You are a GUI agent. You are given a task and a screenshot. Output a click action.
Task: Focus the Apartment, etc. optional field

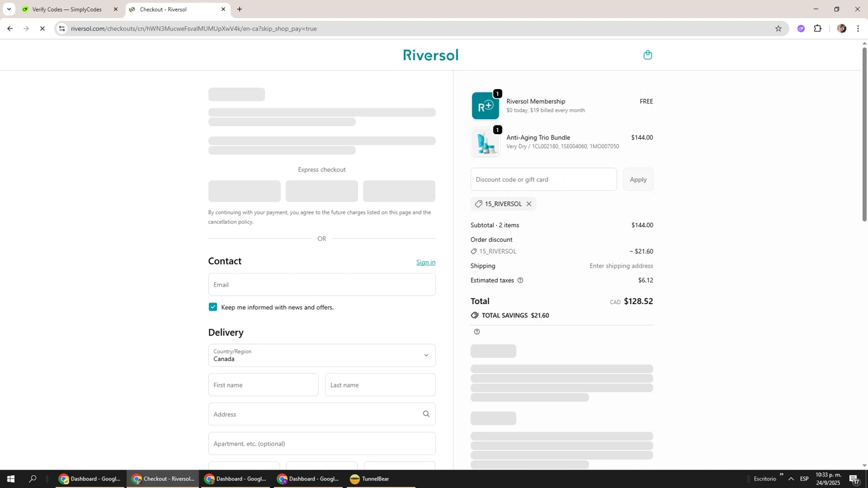322,443
